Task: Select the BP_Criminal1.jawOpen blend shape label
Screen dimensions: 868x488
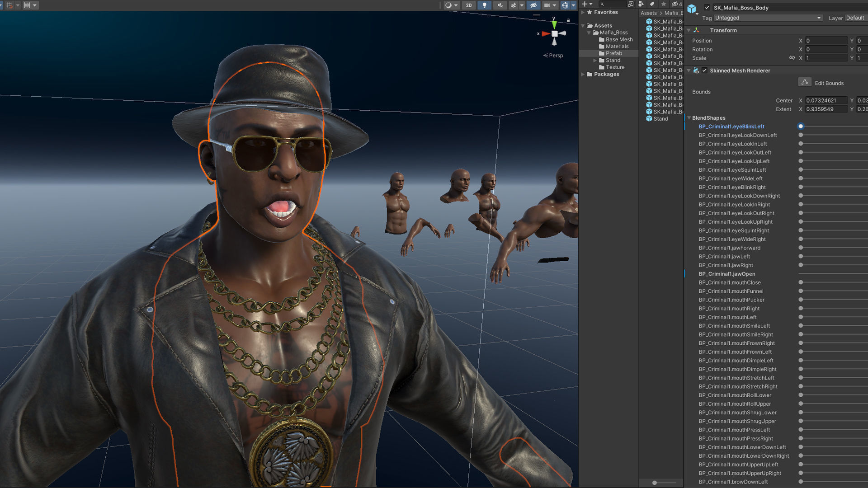Action: 726,274
